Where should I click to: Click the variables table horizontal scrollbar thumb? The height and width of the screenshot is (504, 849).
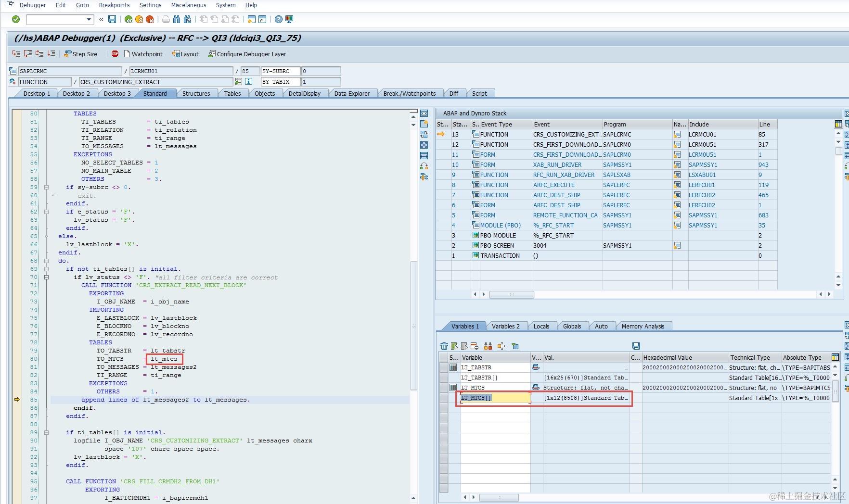pos(499,497)
